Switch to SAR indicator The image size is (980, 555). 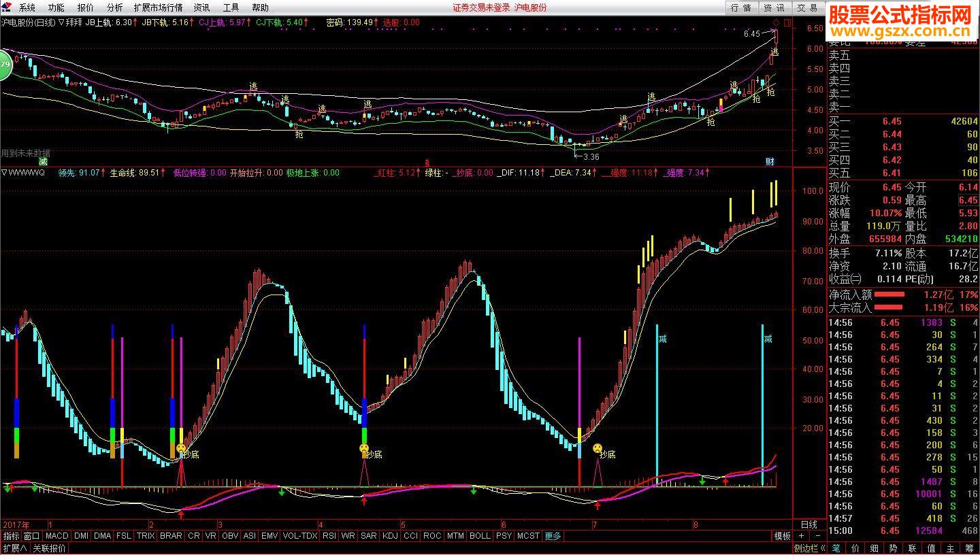point(369,536)
